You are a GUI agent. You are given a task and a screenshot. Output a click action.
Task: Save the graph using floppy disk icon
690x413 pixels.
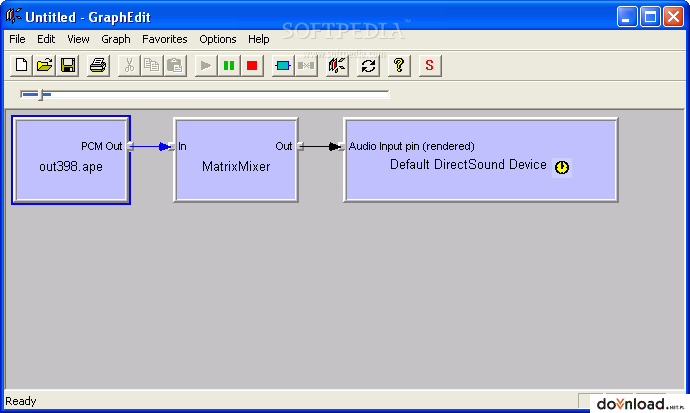(x=68, y=66)
